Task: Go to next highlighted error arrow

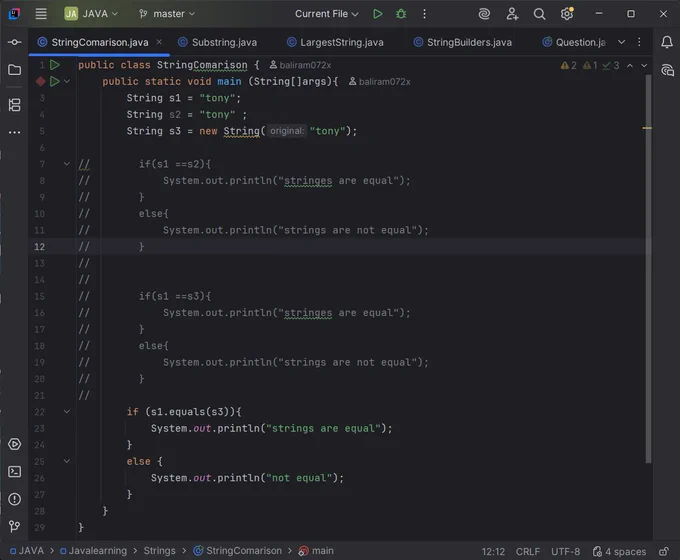Action: pos(644,65)
